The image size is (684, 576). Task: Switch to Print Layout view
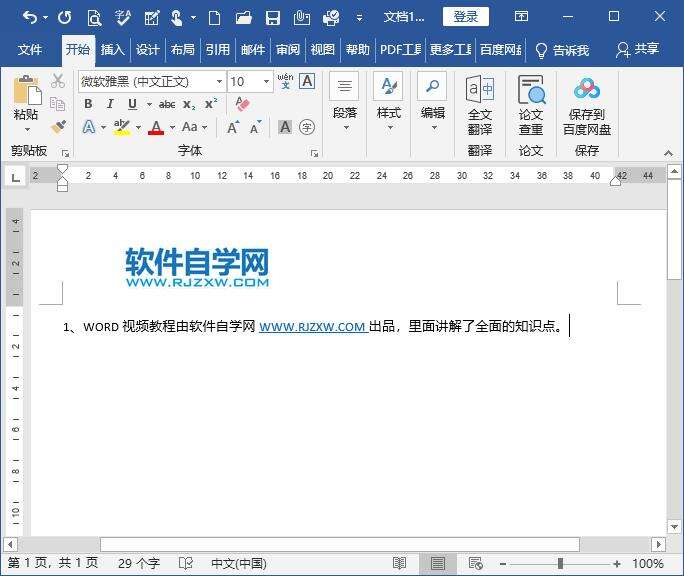tap(438, 563)
